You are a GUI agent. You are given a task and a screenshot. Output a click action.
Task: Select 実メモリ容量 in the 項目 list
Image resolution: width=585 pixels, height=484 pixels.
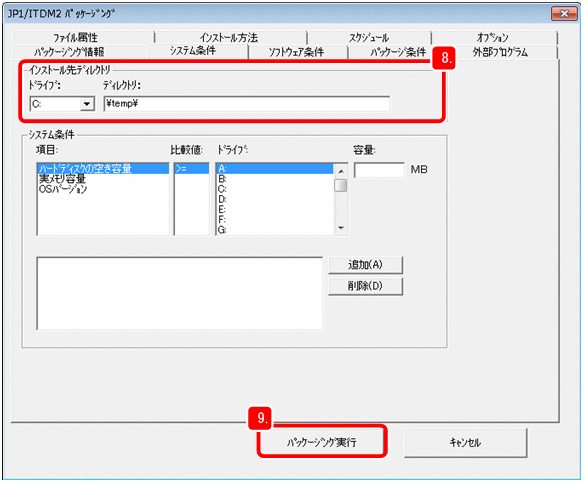coord(103,179)
